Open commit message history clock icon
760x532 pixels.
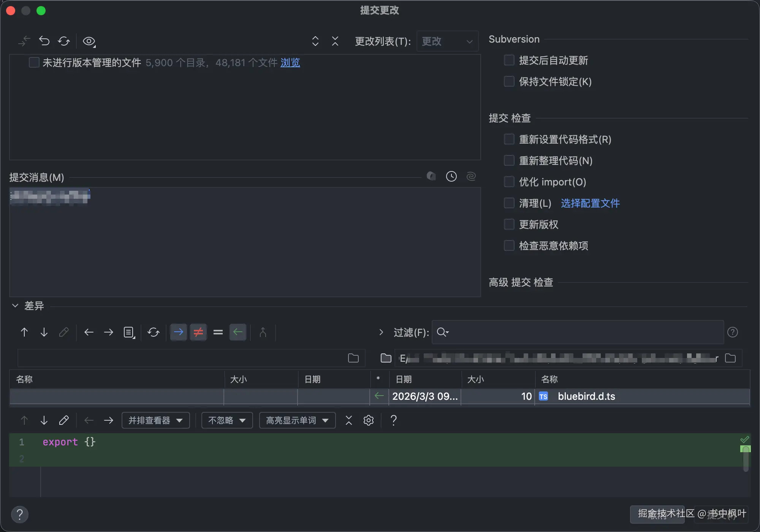[451, 176]
